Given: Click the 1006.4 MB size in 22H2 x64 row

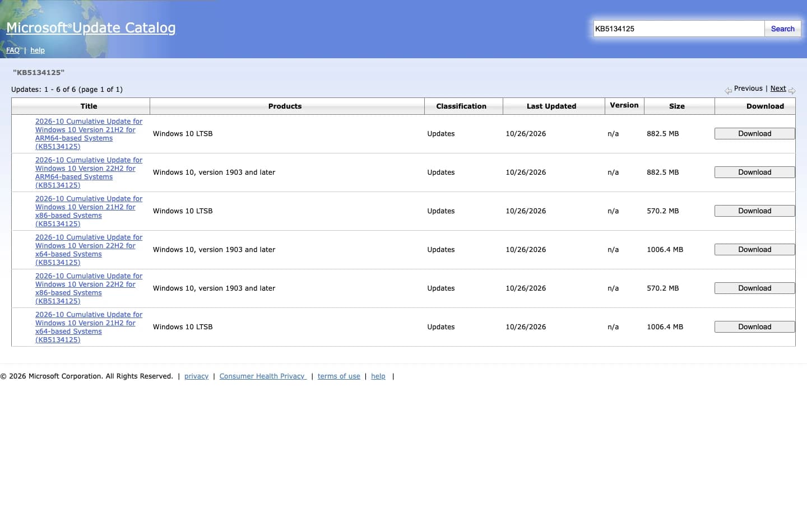Looking at the screenshot, I should (665, 250).
